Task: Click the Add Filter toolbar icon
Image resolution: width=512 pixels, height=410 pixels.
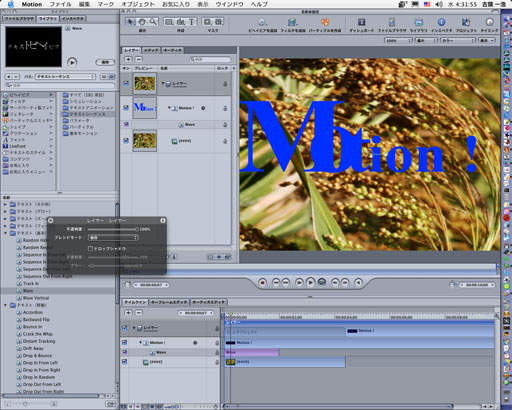Action: [x=292, y=22]
